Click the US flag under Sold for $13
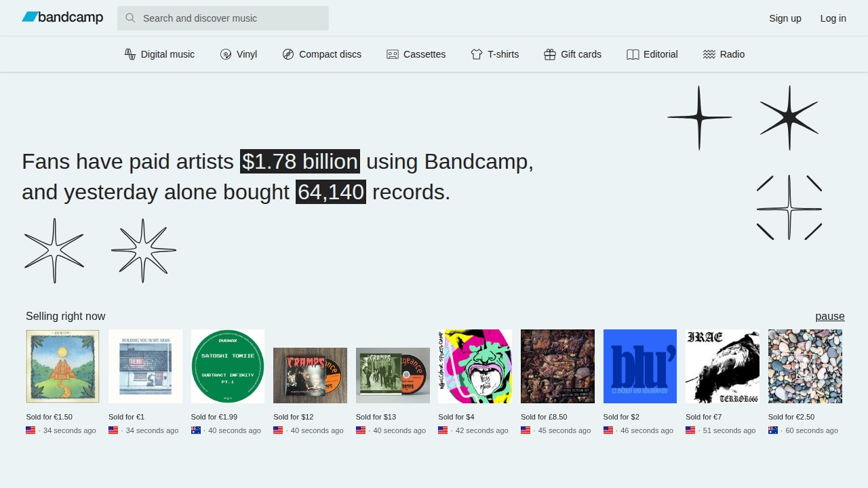The image size is (868, 488). pyautogui.click(x=361, y=430)
